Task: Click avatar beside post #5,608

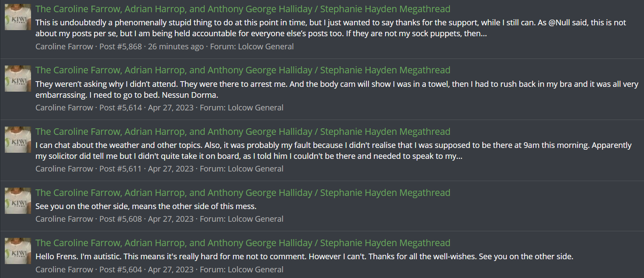Action: 17,201
